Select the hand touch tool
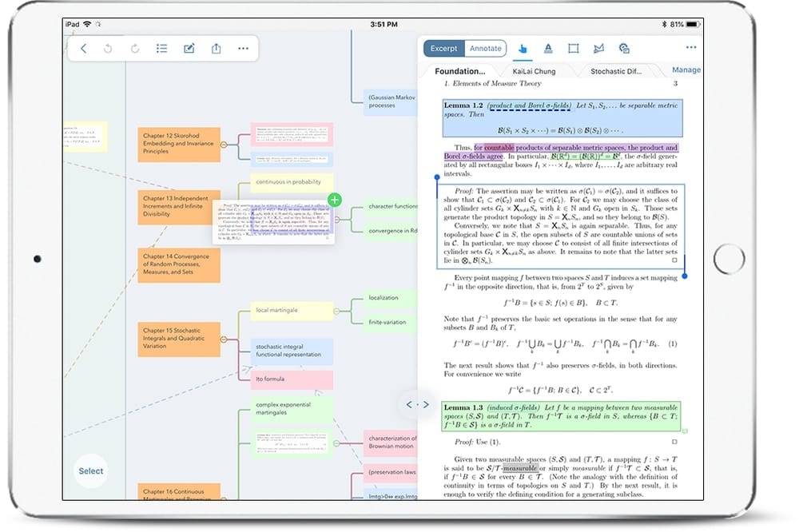This screenshot has width=799, height=532. click(x=523, y=49)
